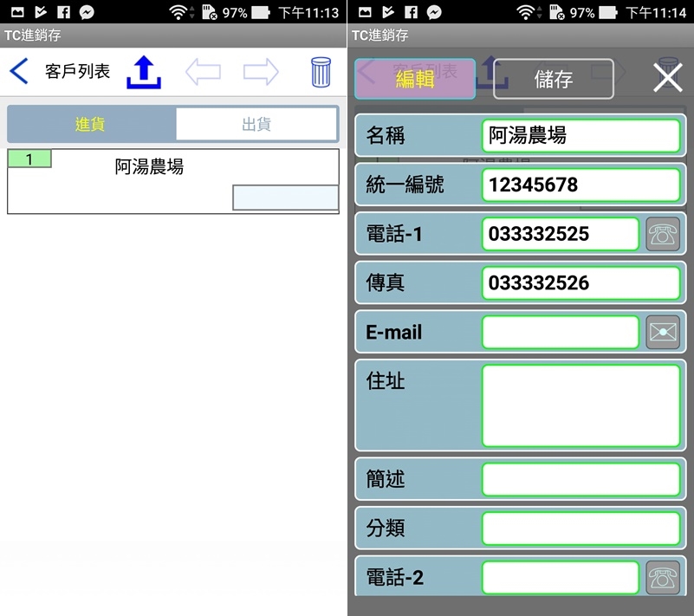Tap the Facebook icon in left status bar
Viewport: 694px width, 616px height.
64,12
